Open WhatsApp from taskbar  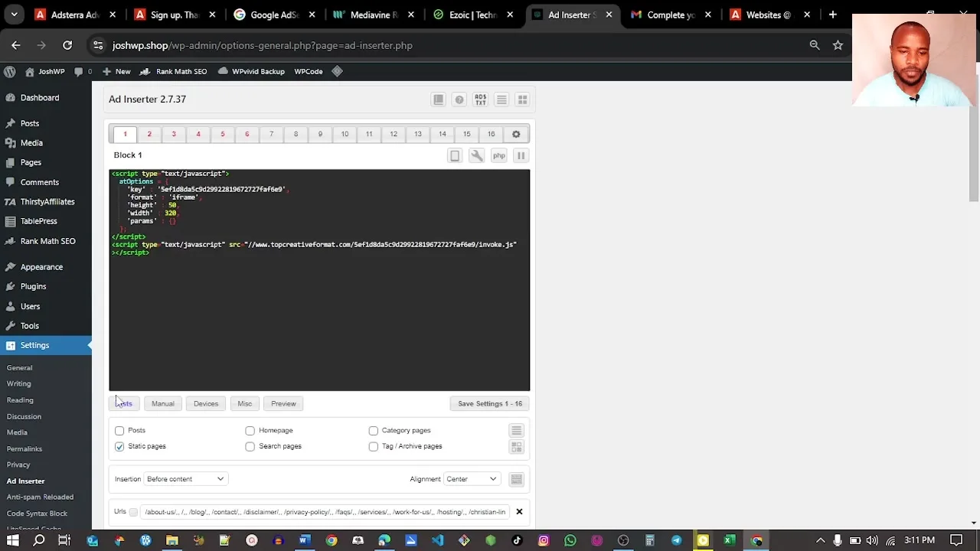(570, 540)
